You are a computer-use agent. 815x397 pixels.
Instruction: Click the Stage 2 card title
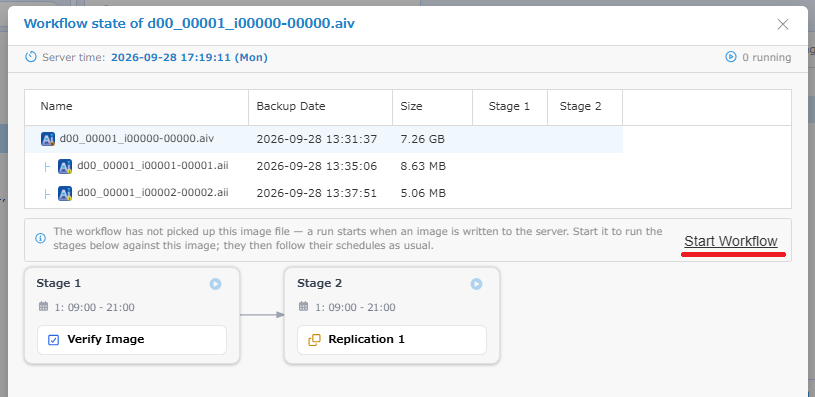(320, 283)
